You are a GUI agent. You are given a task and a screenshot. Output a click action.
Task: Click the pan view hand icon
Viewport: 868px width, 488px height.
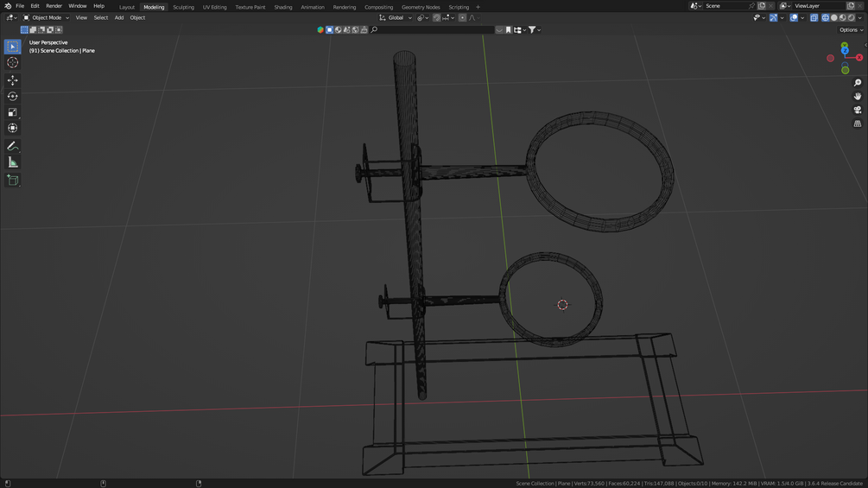tap(858, 96)
